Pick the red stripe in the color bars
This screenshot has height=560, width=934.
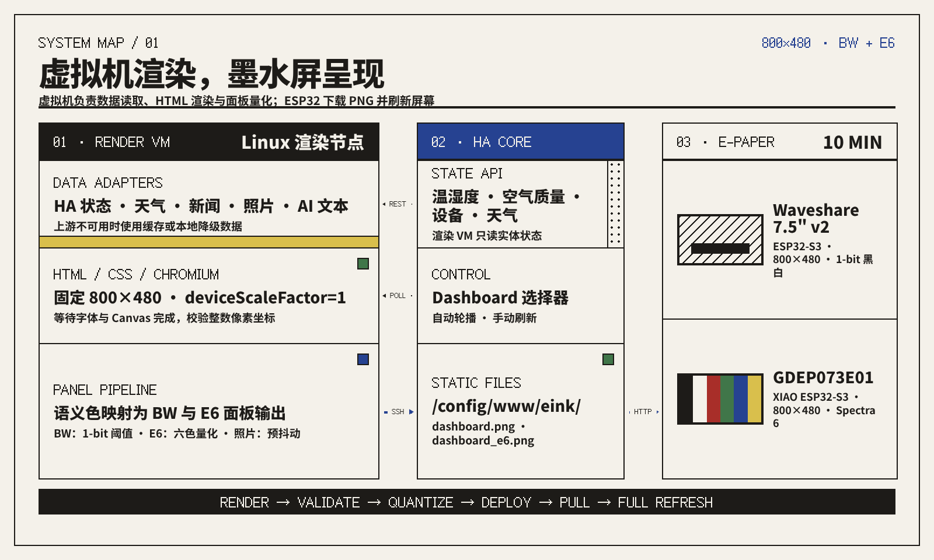point(713,399)
